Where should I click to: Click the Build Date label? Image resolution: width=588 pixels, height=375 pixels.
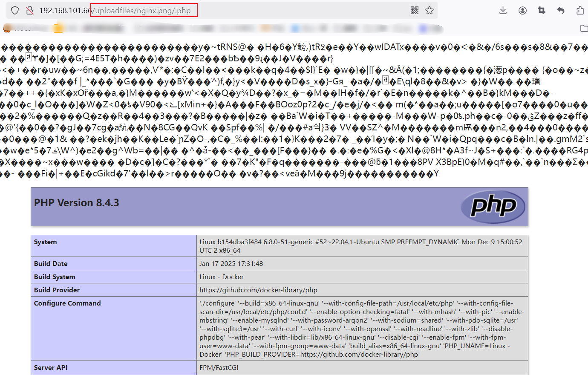(x=51, y=264)
